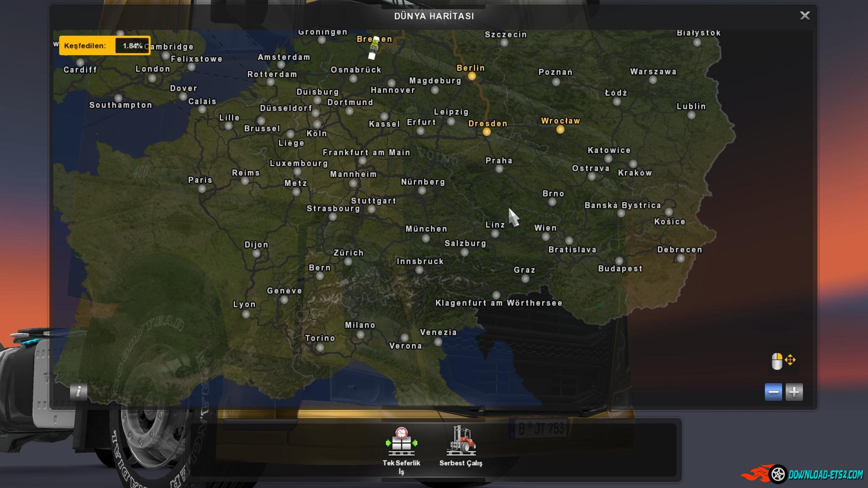Click the Budapest city dot
868x488 pixels.
coord(619,261)
